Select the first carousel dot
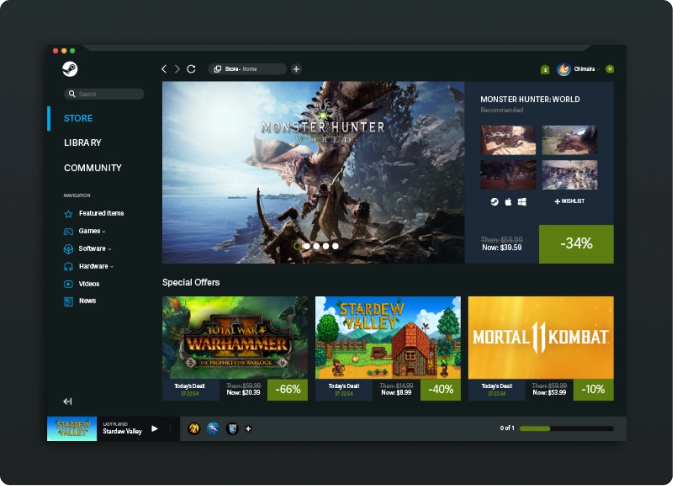 click(297, 246)
